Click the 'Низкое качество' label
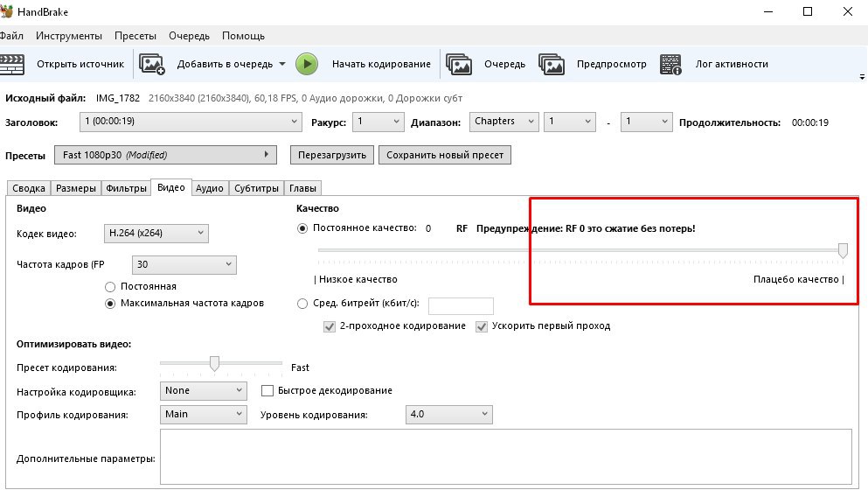Image resolution: width=868 pixels, height=490 pixels. click(x=358, y=279)
